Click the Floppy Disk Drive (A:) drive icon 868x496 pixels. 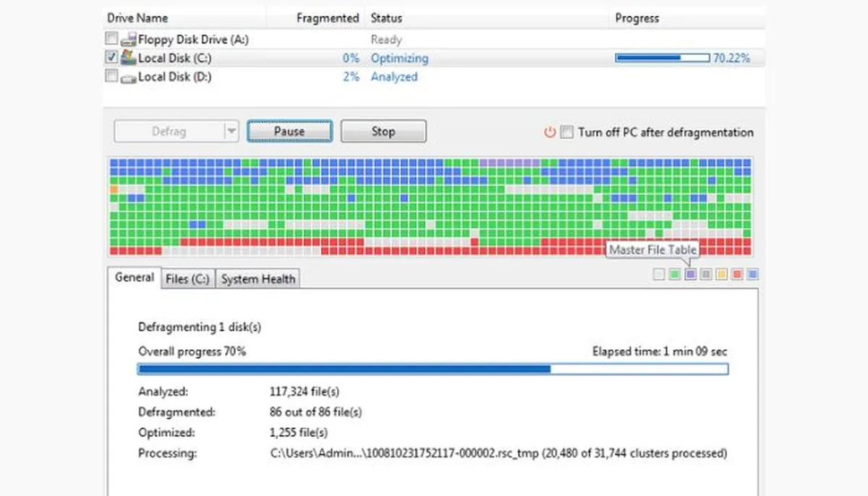coord(128,40)
